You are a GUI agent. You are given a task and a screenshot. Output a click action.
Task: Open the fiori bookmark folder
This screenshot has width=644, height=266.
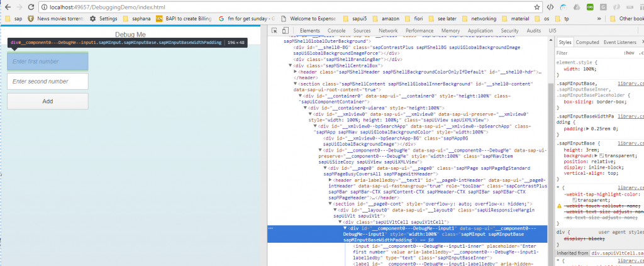(414, 18)
